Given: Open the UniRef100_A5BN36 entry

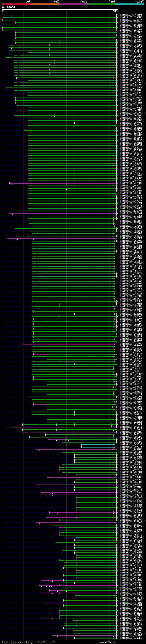Looking at the screenshot, I should pyautogui.click(x=131, y=507).
